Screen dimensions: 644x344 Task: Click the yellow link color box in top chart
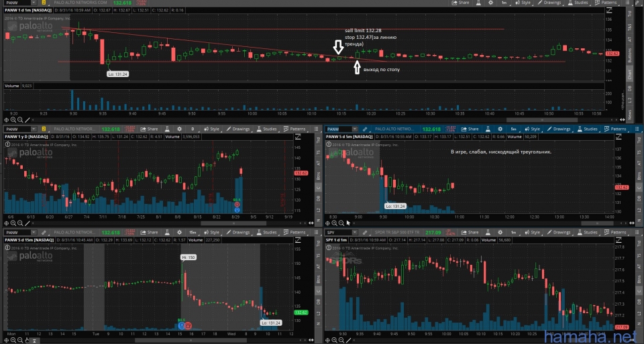pos(44,3)
